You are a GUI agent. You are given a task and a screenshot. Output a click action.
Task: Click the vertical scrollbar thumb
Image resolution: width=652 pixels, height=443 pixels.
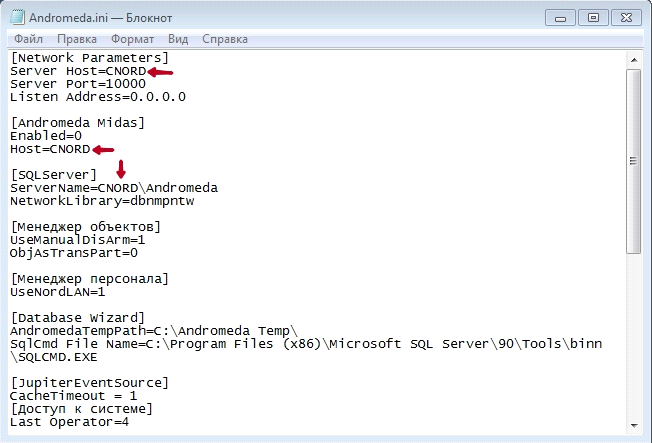(x=634, y=161)
